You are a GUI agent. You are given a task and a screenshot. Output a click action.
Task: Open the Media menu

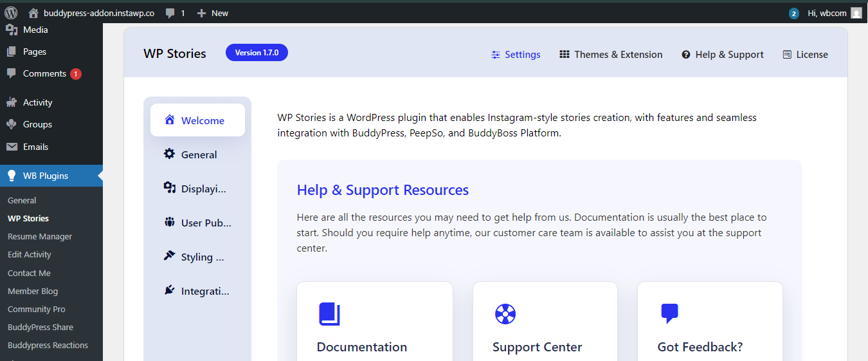click(x=51, y=30)
